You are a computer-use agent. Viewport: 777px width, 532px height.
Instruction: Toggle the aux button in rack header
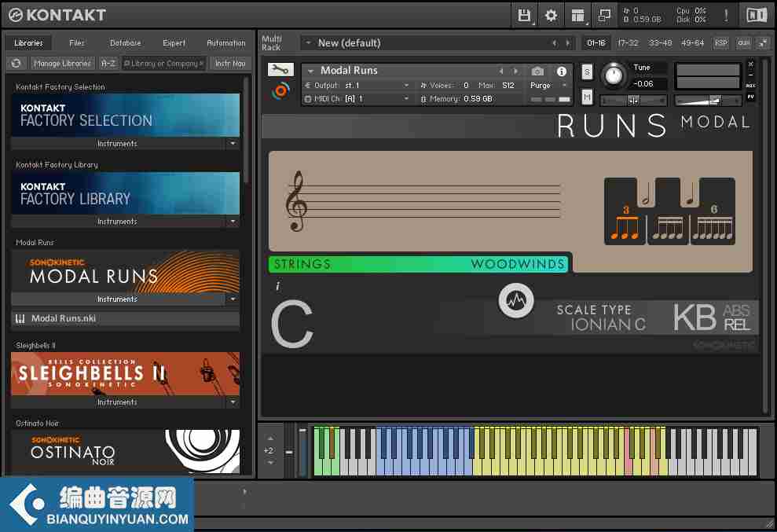point(743,43)
